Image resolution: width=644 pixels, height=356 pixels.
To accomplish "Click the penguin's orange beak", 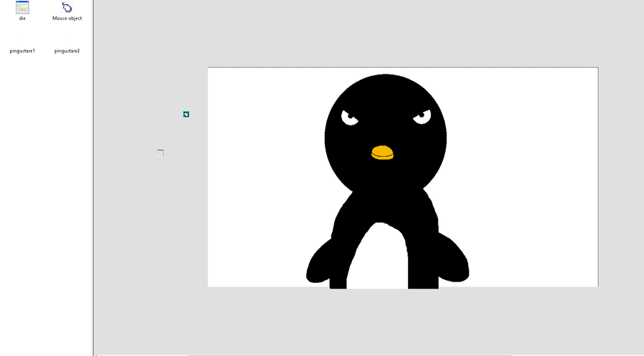I will point(382,153).
